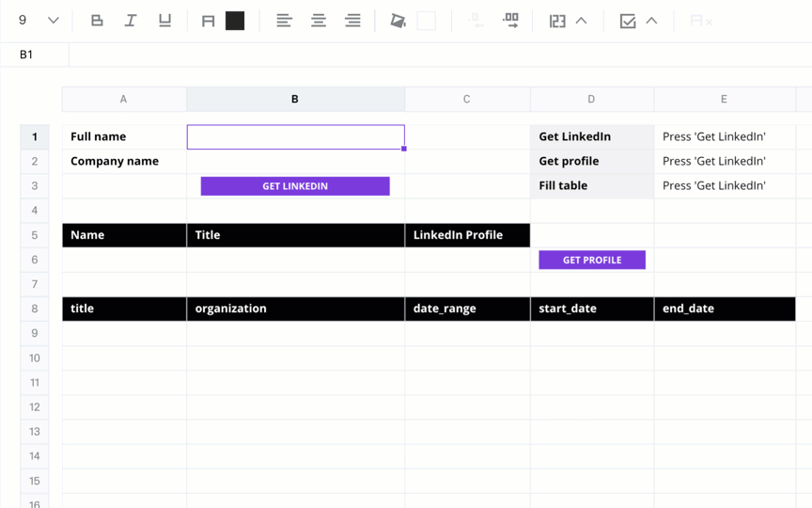Click 'Press Get LinkedIn' text beside Fill table

coord(714,185)
